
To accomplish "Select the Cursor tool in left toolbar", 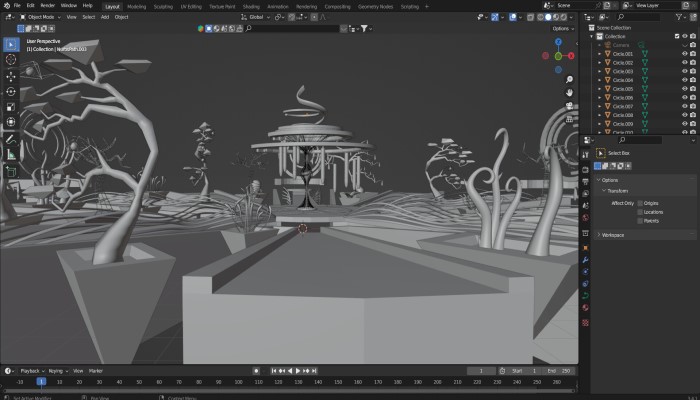I will click(x=11, y=59).
